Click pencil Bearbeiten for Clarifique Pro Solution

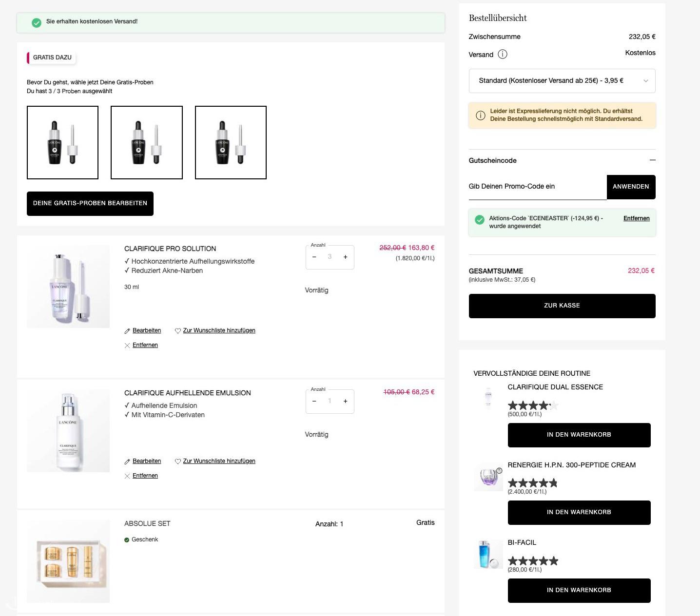tap(143, 330)
